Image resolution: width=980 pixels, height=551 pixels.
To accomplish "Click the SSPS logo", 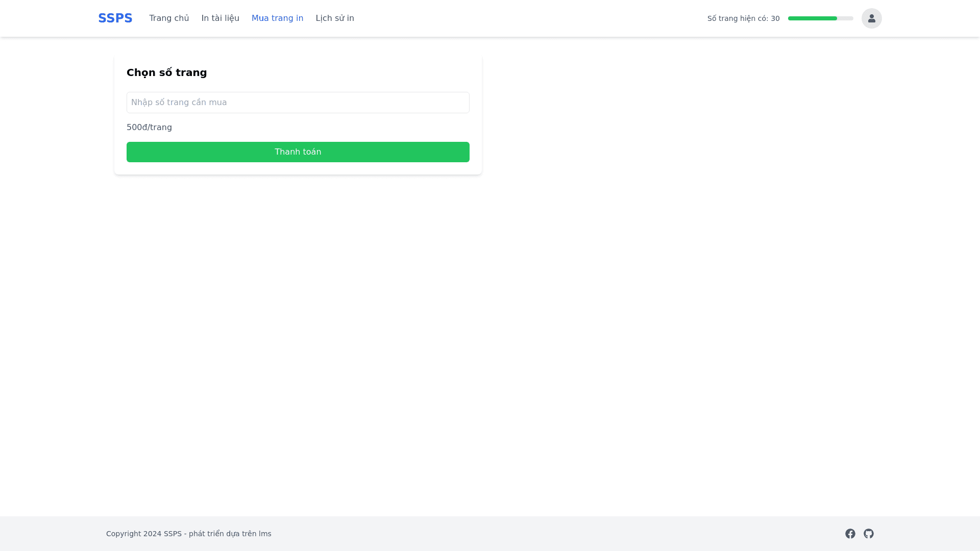I will pos(115,18).
